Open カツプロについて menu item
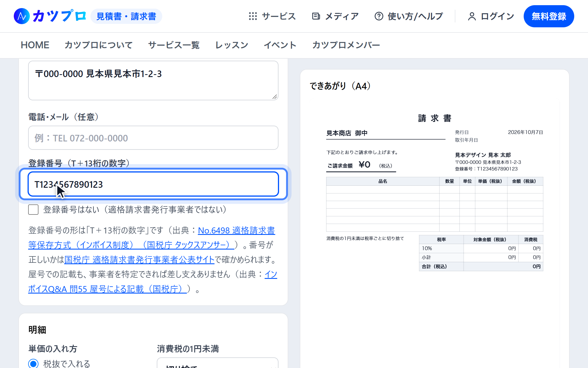The image size is (588, 368). point(98,45)
